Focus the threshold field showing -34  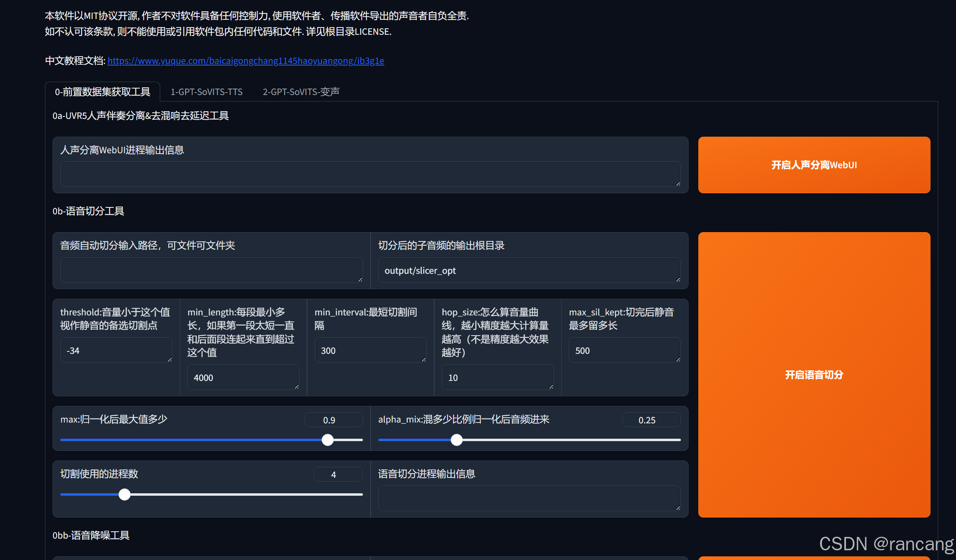click(116, 350)
